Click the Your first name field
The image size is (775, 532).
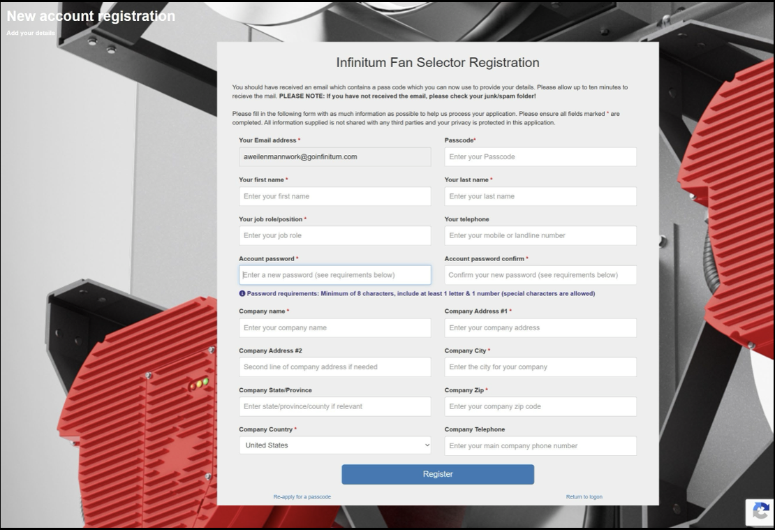point(335,196)
